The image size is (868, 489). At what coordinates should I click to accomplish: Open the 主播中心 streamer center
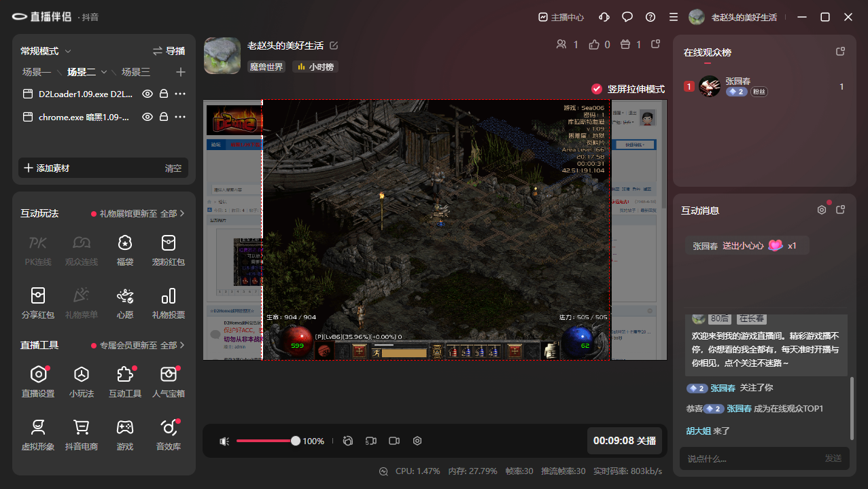click(561, 17)
